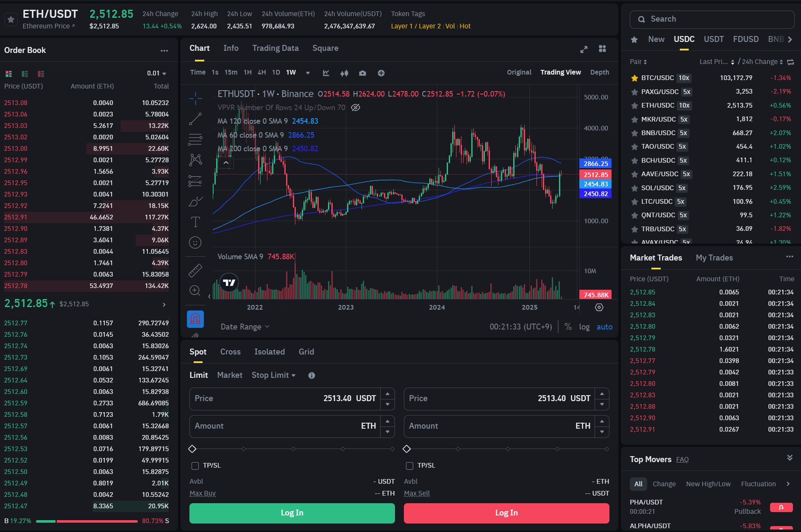The width and height of the screenshot is (801, 532).
Task: Click buy amount percentage slider handle
Action: [x=192, y=449]
